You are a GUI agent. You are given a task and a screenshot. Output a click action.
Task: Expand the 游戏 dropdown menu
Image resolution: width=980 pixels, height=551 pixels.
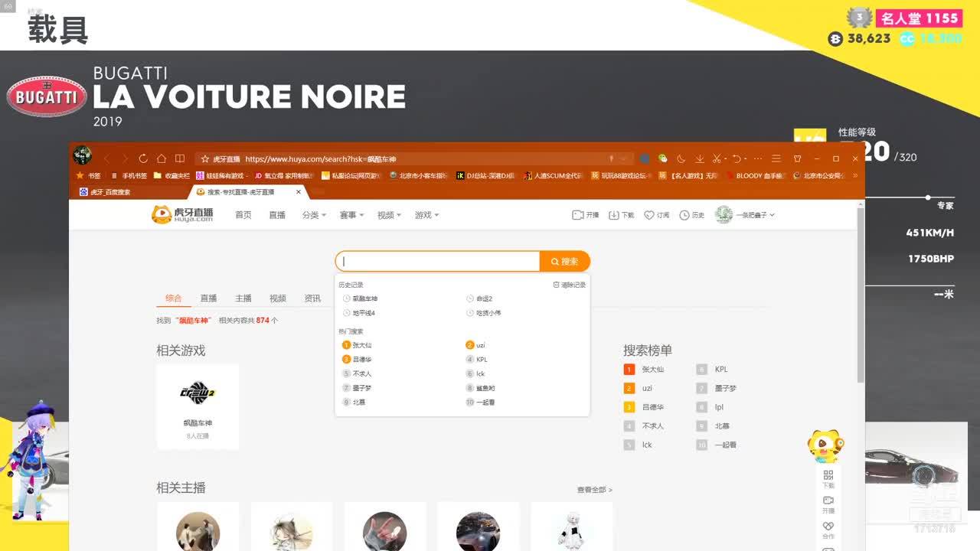[426, 215]
